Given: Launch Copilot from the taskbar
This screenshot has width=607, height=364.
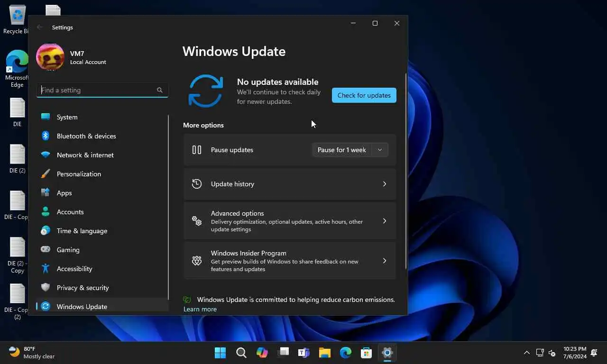Looking at the screenshot, I should click(262, 353).
